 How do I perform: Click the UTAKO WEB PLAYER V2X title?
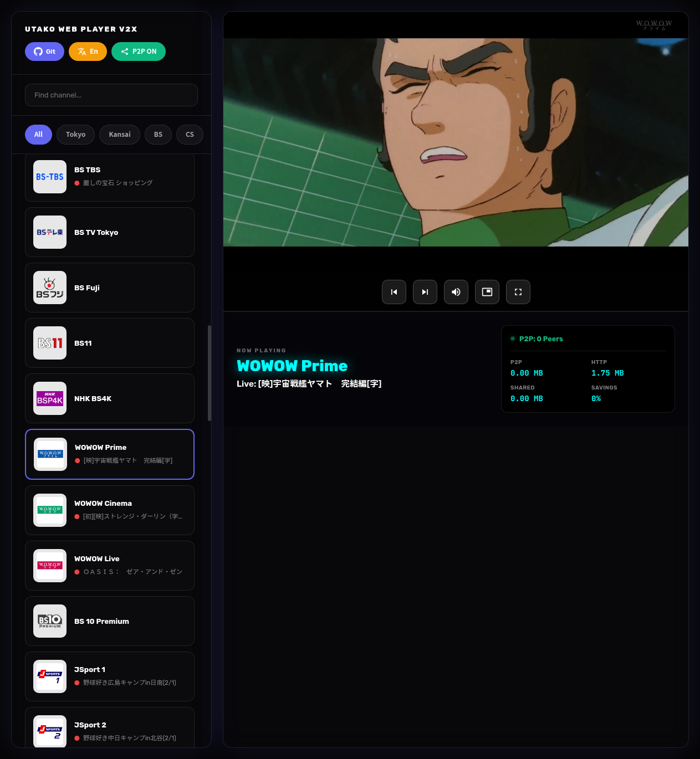click(x=81, y=29)
